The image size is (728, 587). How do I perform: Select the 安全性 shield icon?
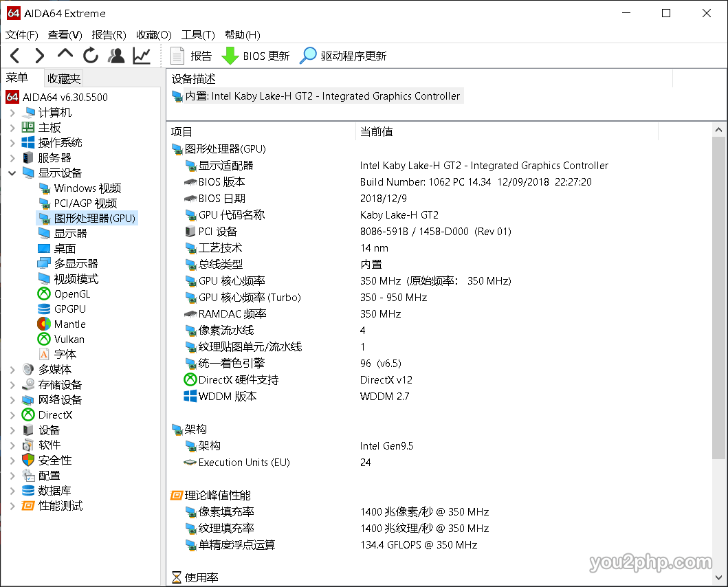click(x=28, y=461)
